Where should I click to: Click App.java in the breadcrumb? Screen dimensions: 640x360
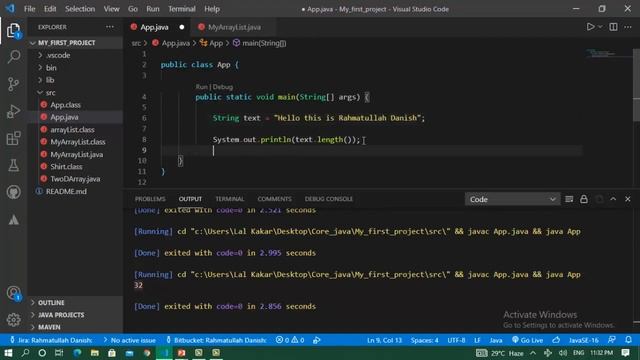click(x=176, y=43)
